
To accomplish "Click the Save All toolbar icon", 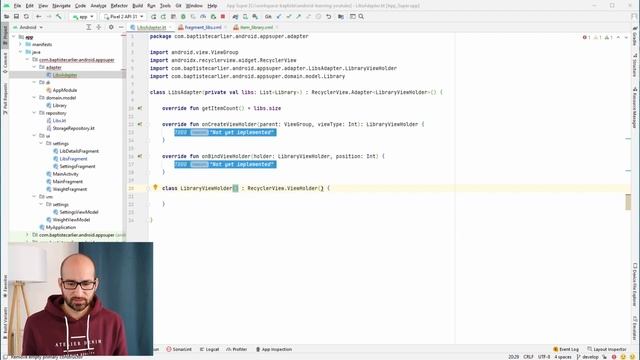I will click(x=16, y=17).
